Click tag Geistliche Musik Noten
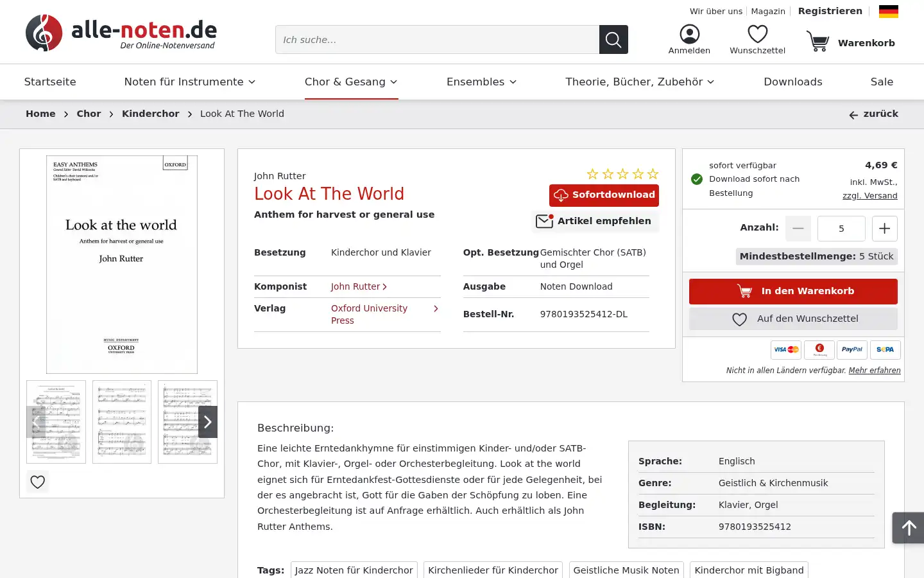924x578 pixels. point(626,570)
